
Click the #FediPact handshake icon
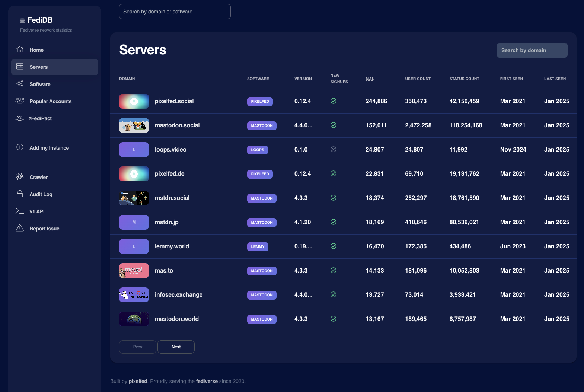(20, 118)
